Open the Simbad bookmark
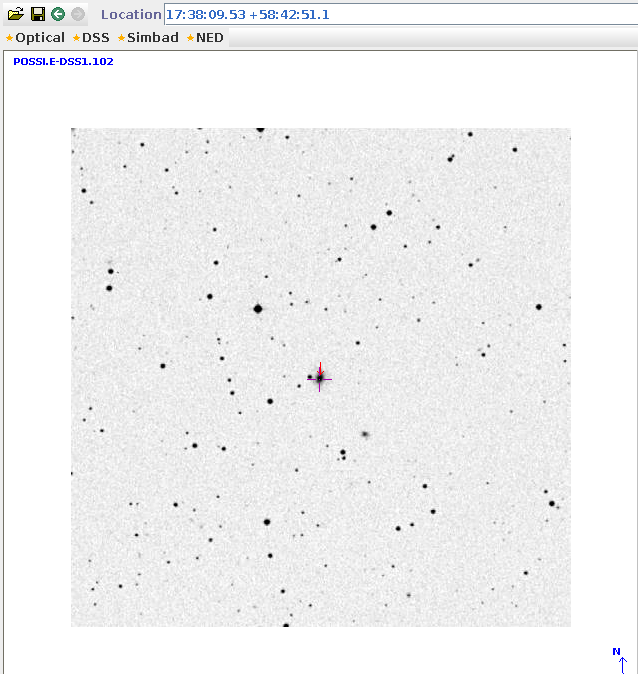Screen dimensions: 638x674 (x=148, y=38)
